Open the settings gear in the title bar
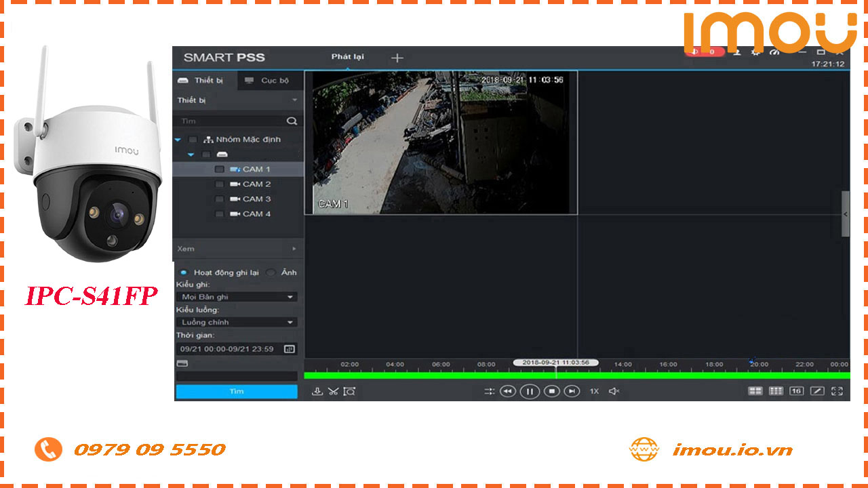 point(755,52)
